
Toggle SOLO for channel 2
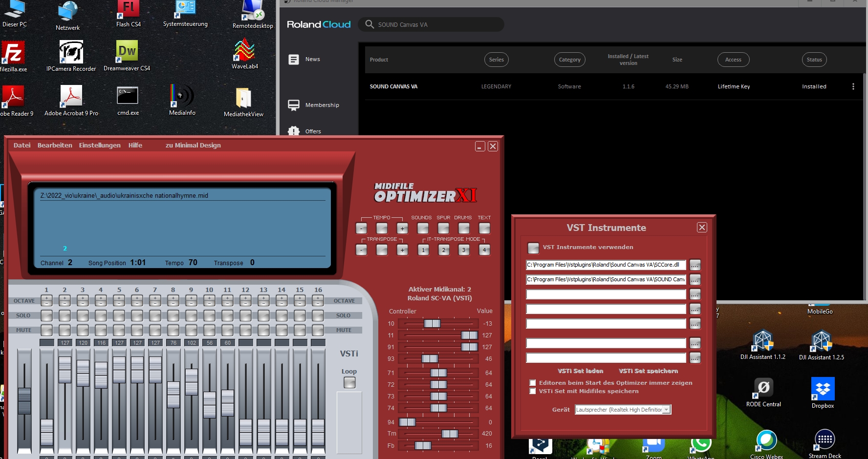65,315
